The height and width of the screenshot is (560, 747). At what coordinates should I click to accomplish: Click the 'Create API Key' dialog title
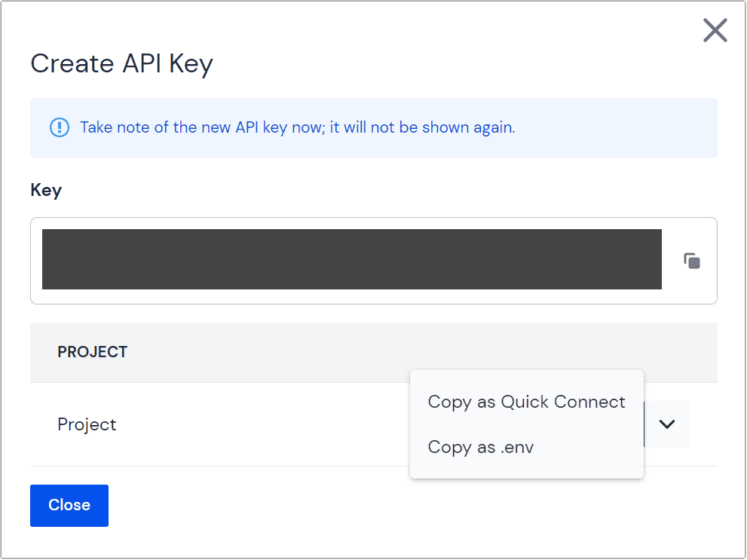pyautogui.click(x=121, y=63)
